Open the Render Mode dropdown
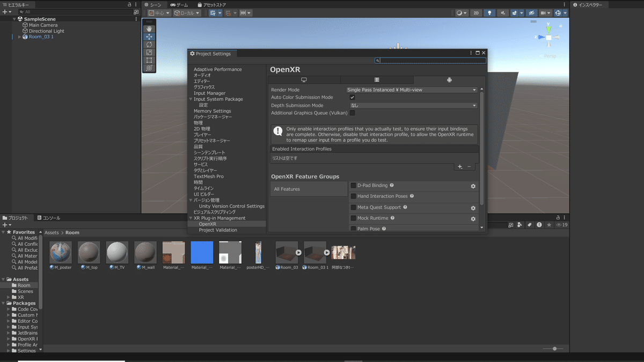The width and height of the screenshot is (644, 362). point(412,90)
